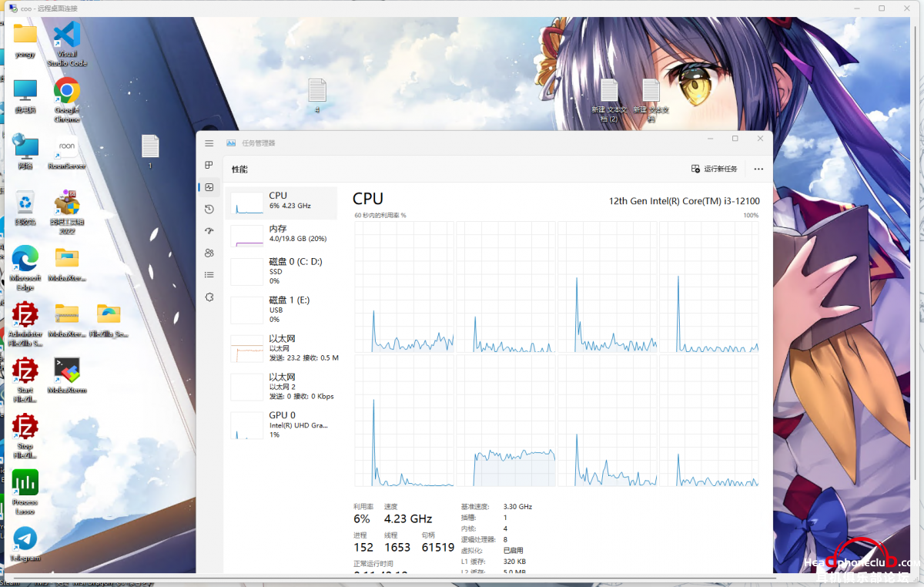
Task: Select the Visual Studio Code desktop shortcut
Action: 67,45
